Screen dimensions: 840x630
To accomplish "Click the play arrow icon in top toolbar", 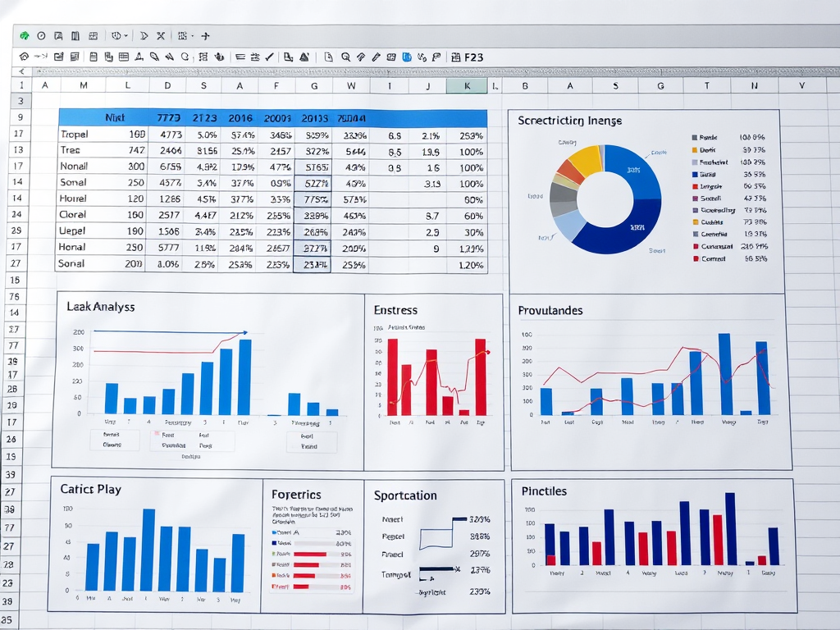I will click(x=144, y=36).
